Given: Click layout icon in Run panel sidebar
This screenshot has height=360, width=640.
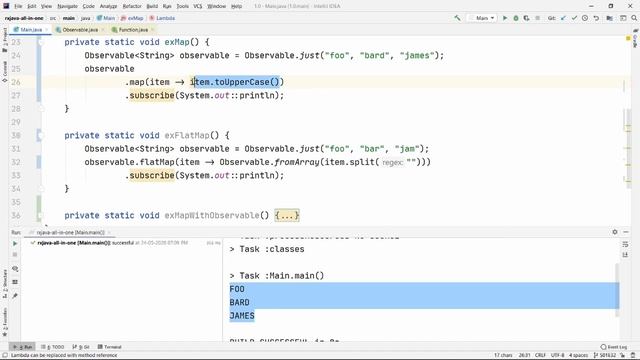Looking at the screenshot, I should pyautogui.click(x=15, y=282).
